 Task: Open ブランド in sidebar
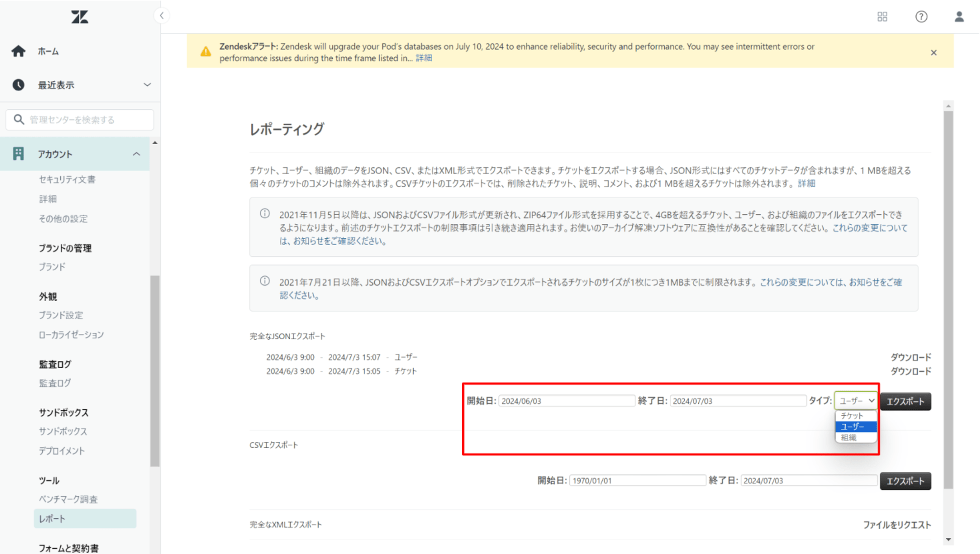pos(52,267)
